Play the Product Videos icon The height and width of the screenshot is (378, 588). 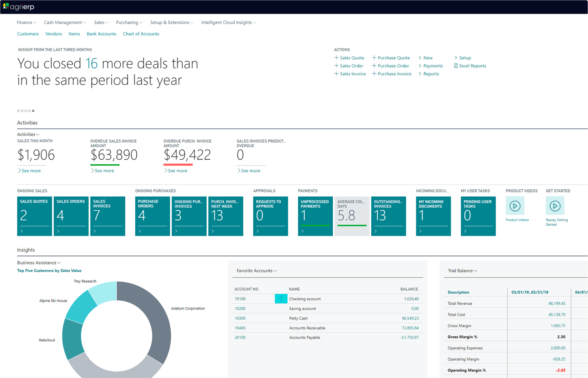pyautogui.click(x=515, y=206)
